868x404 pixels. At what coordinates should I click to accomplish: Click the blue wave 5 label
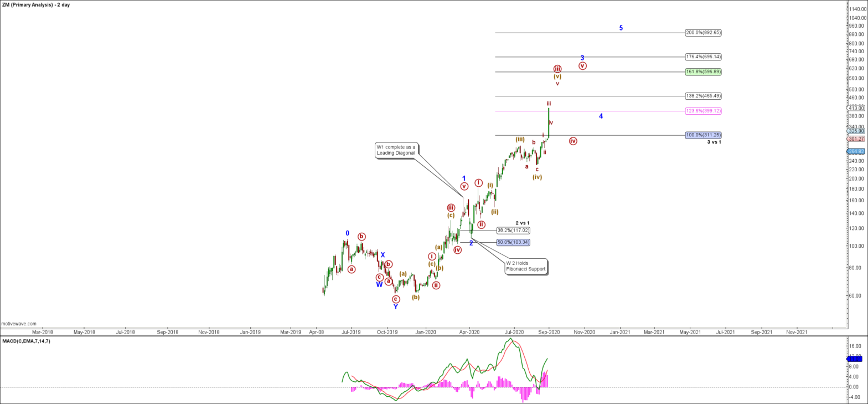[621, 28]
